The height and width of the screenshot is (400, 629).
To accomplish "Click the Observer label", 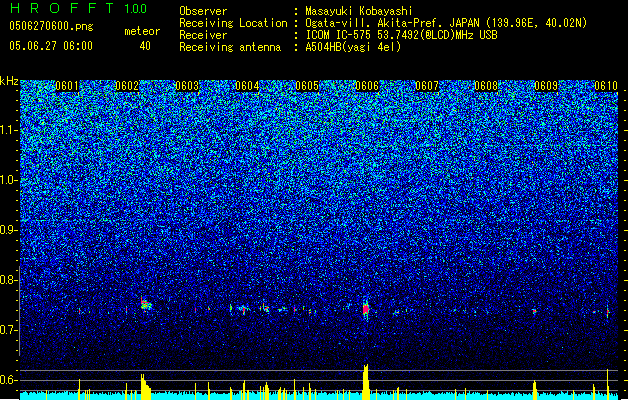I will [203, 11].
